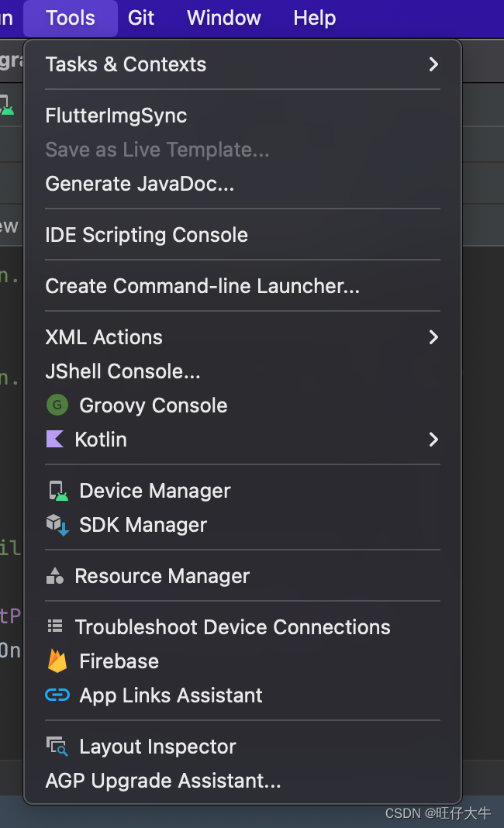Click the SDK Manager cube icon
Image resolution: width=504 pixels, height=828 pixels.
click(57, 525)
